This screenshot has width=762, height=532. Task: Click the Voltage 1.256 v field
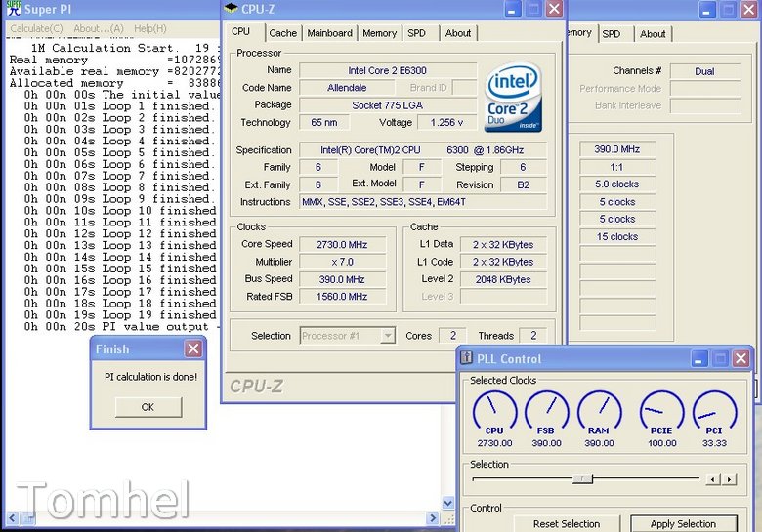tap(446, 122)
